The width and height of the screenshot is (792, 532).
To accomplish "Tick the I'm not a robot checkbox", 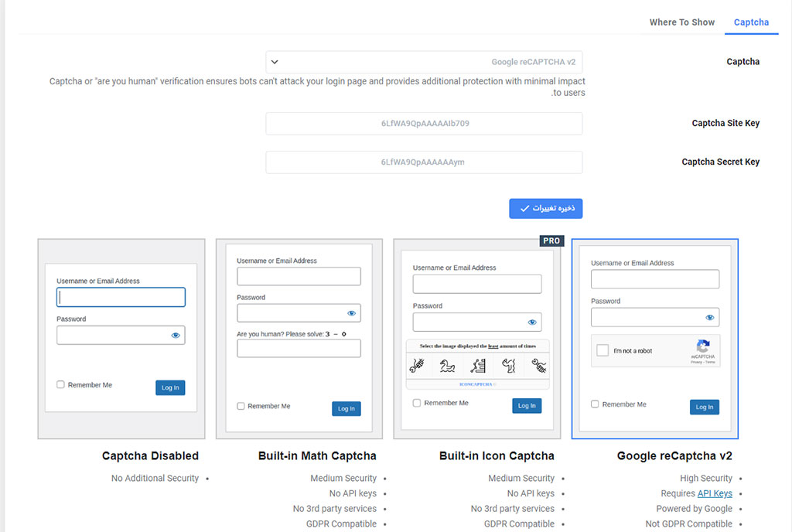I will 603,350.
